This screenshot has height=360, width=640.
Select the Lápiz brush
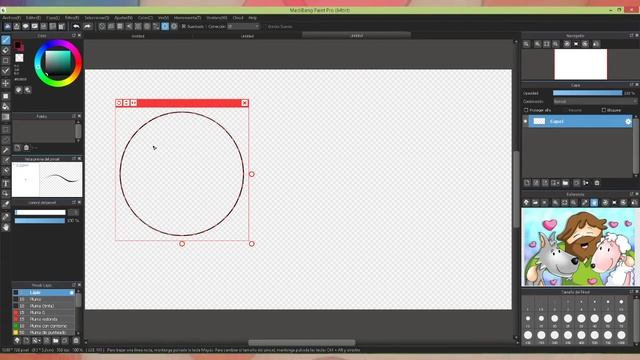click(44, 293)
